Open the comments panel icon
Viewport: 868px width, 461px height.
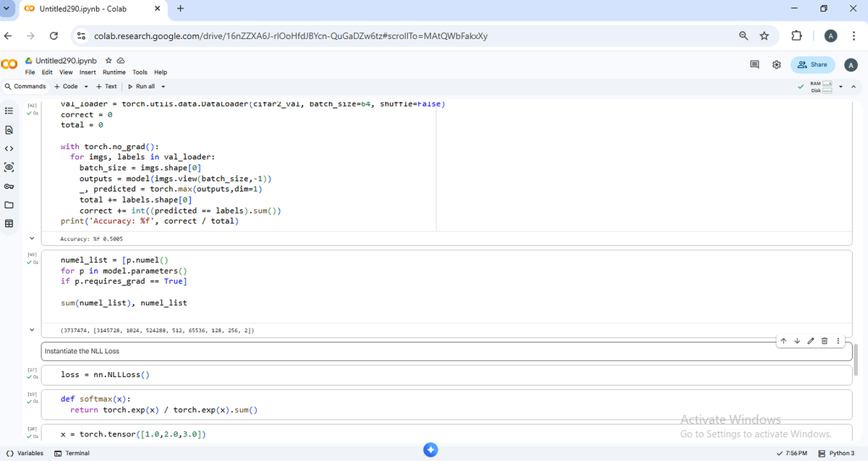tap(754, 64)
